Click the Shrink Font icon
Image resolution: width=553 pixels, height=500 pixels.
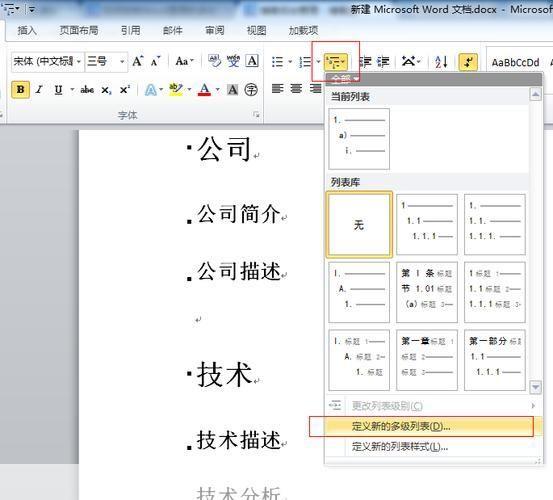click(x=155, y=62)
